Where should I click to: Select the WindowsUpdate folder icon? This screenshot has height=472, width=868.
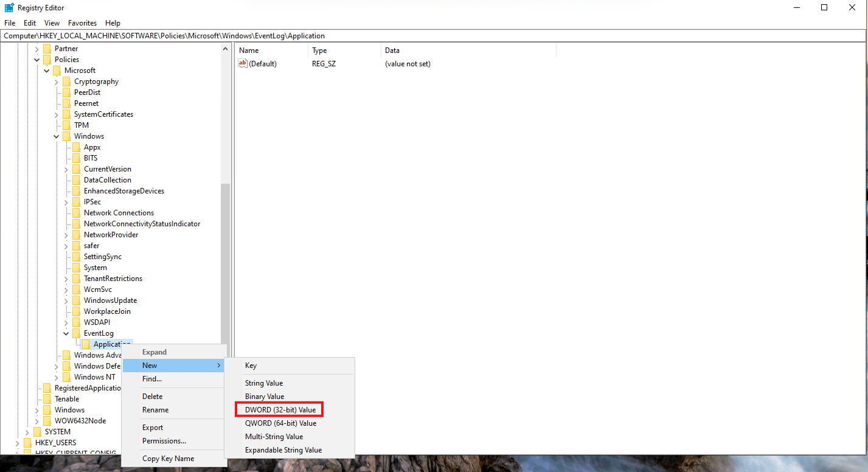point(76,300)
